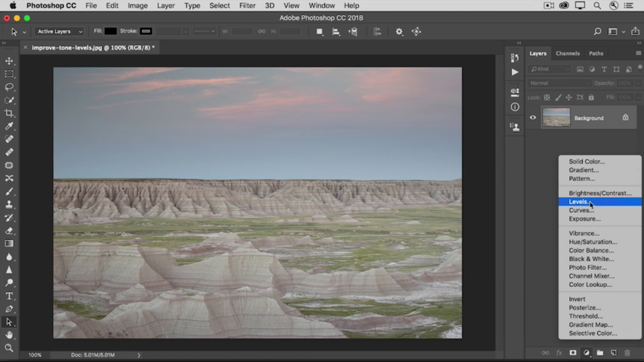Screen dimensions: 644x362
Task: Click Curves in the adjustment list
Action: point(581,210)
